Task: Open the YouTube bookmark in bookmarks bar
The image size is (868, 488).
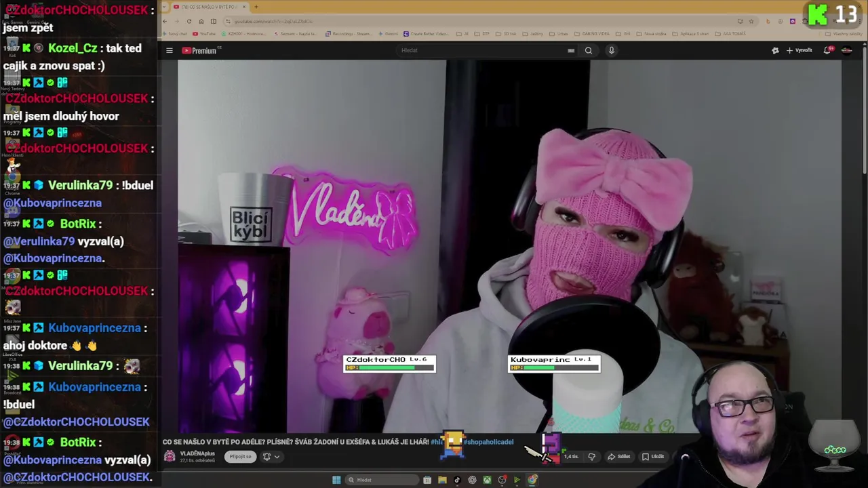Action: point(204,34)
